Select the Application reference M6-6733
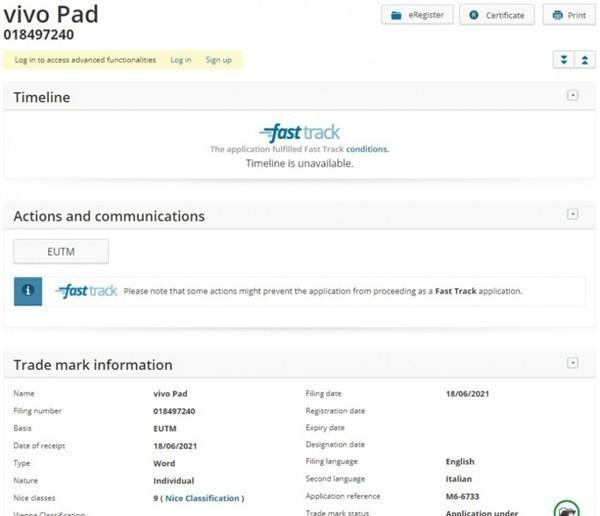The height and width of the screenshot is (516, 600). click(462, 496)
